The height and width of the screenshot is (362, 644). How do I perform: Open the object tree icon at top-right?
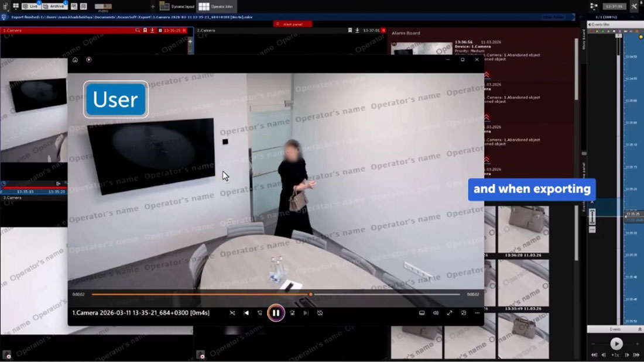click(594, 6)
